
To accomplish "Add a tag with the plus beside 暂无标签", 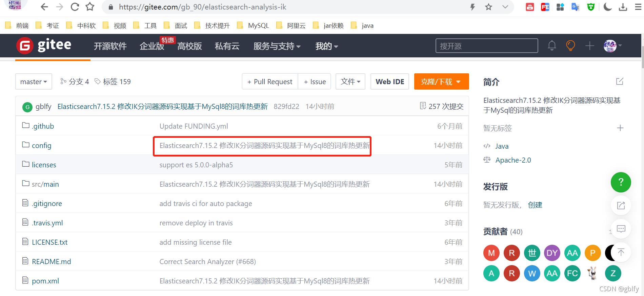I will coord(620,128).
